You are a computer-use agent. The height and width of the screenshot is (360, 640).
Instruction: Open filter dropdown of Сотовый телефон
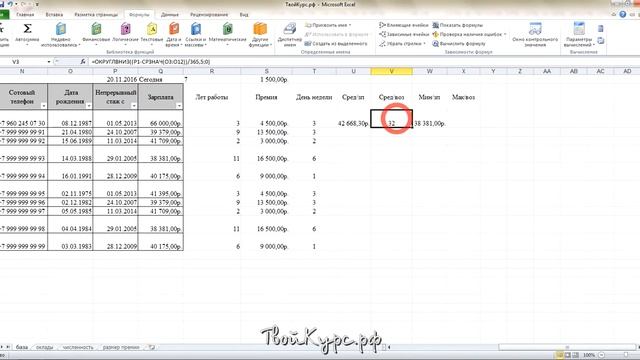pos(44,106)
